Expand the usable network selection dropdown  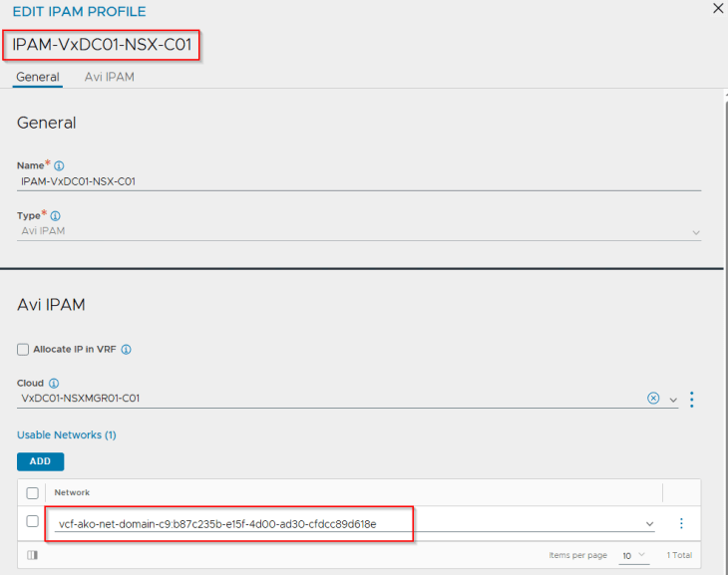point(650,523)
